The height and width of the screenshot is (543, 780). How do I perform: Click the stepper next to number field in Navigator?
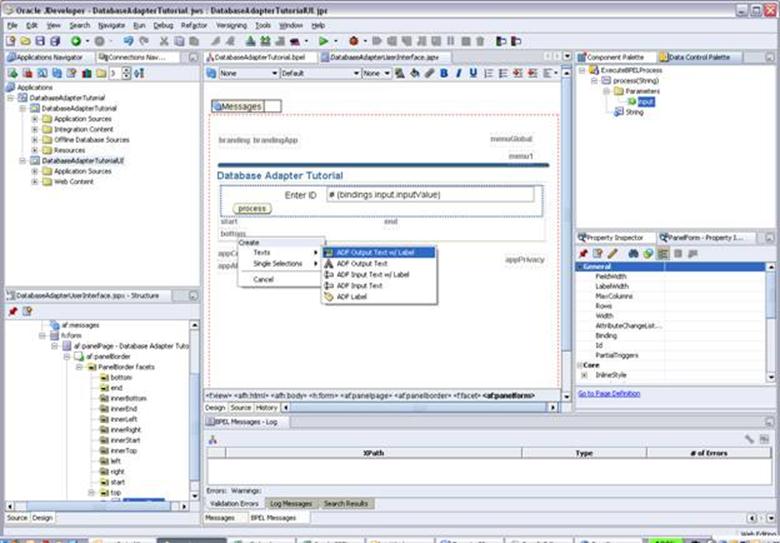click(x=126, y=74)
